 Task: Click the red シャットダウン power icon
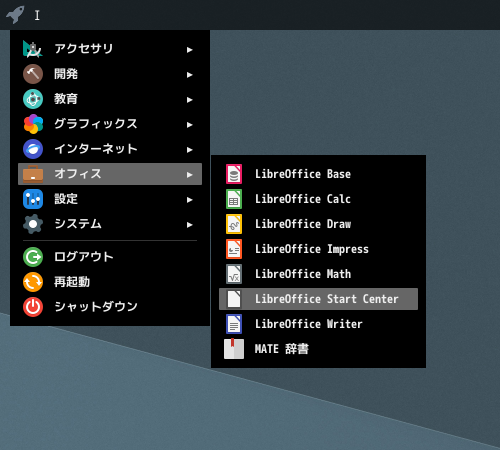(33, 307)
